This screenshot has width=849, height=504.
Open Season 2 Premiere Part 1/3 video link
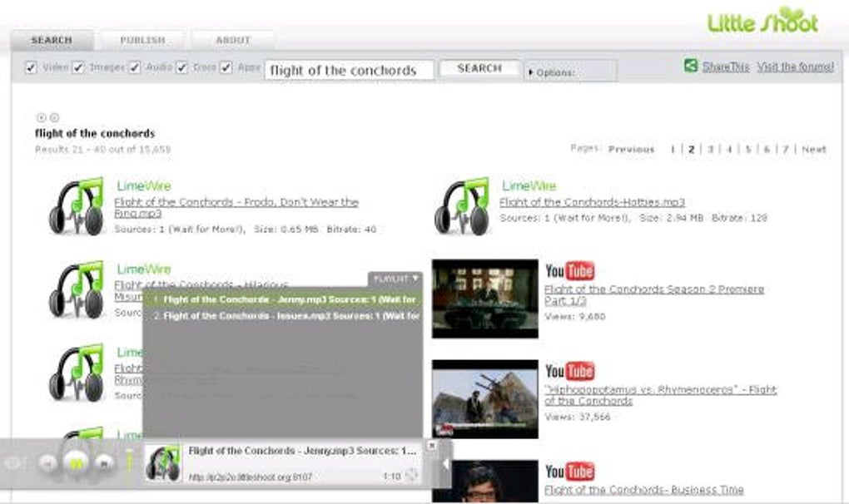tap(654, 294)
